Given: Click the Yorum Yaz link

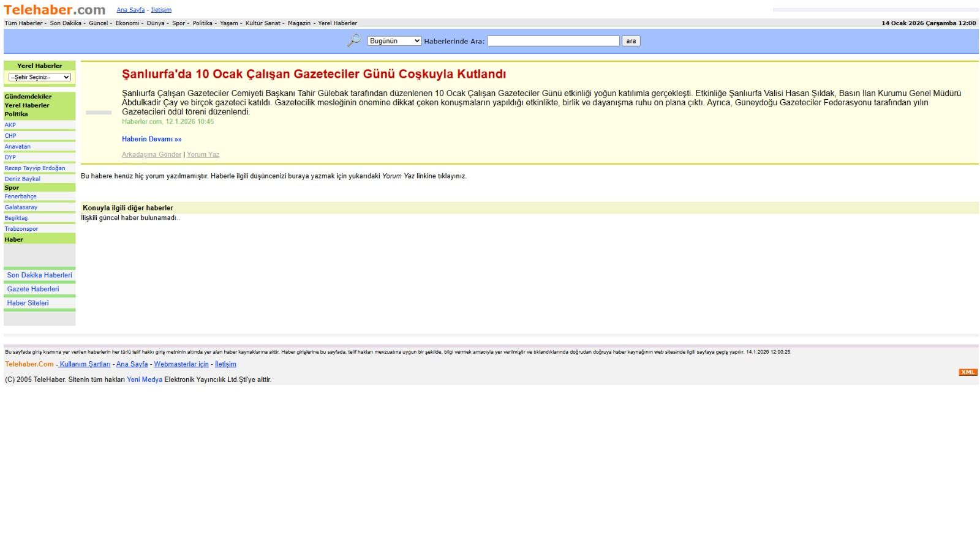Looking at the screenshot, I should point(203,154).
